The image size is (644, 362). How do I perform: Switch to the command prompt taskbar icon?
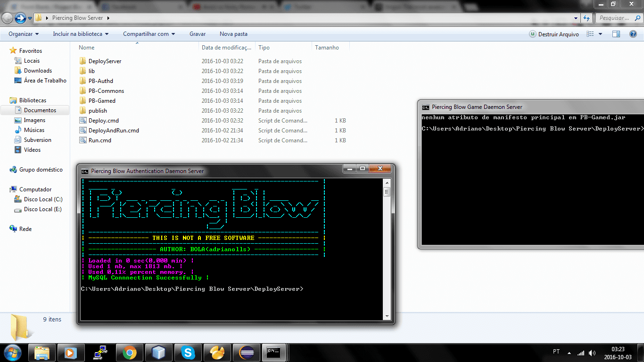(x=274, y=353)
